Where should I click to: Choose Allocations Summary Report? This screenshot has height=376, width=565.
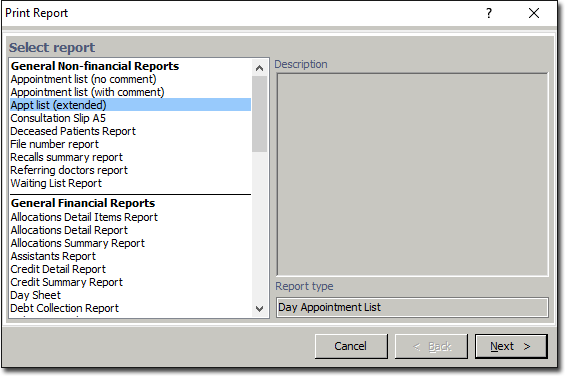coord(77,243)
